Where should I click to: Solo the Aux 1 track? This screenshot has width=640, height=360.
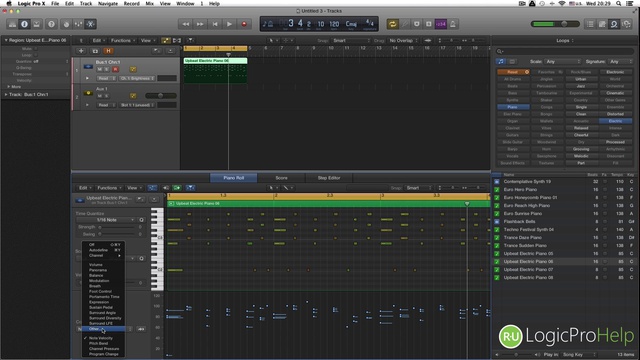[107, 96]
